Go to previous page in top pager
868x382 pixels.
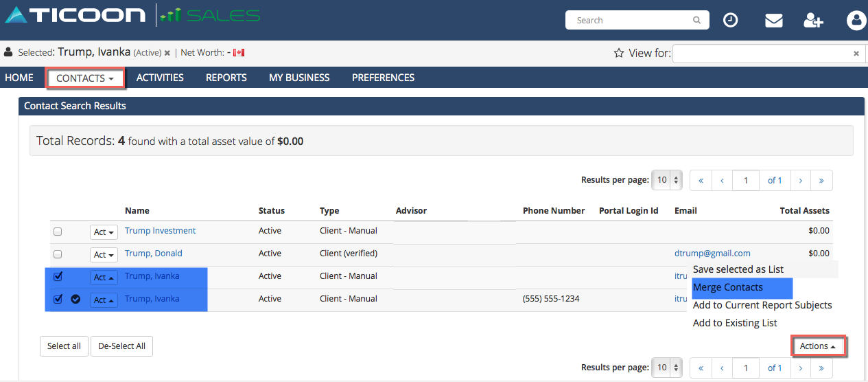click(x=722, y=180)
